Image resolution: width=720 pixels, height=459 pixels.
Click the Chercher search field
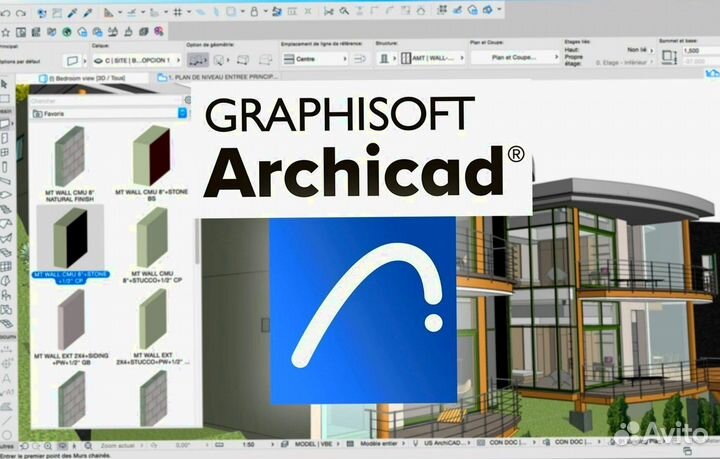tap(107, 101)
